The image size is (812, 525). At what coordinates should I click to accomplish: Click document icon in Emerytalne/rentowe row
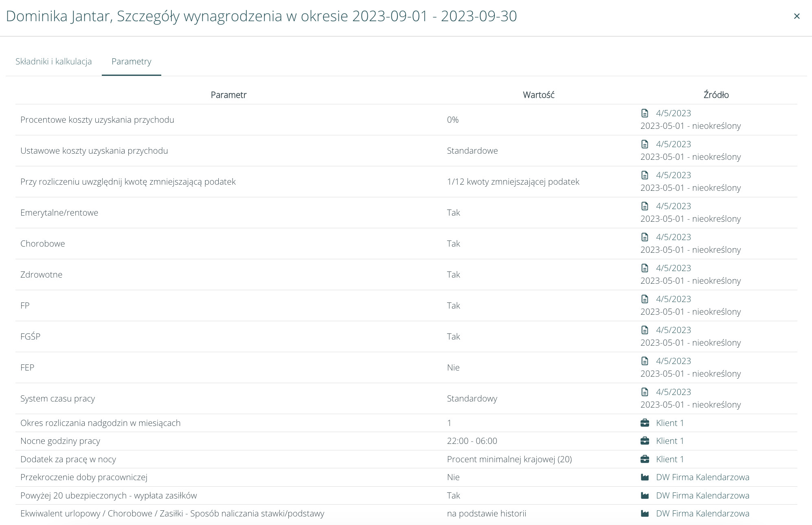(x=645, y=206)
